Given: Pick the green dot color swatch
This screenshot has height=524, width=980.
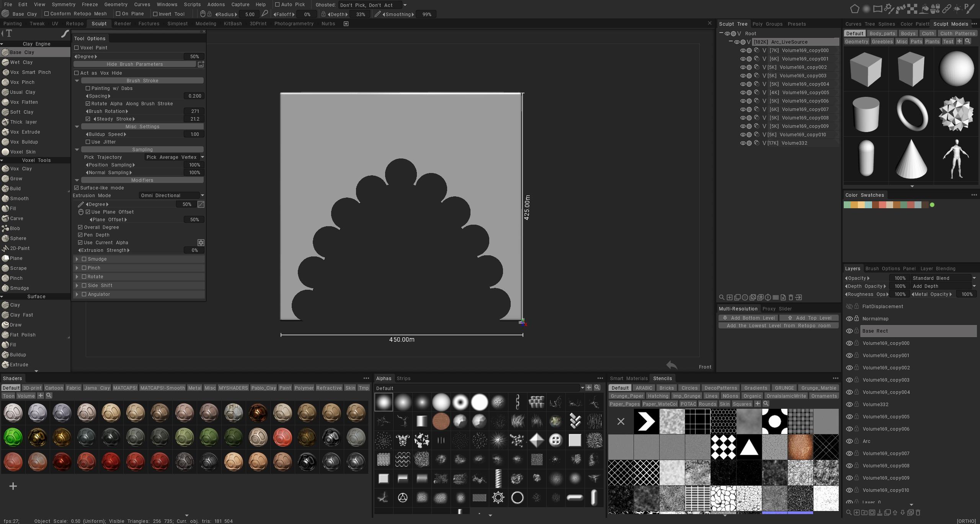Looking at the screenshot, I should pyautogui.click(x=932, y=205).
